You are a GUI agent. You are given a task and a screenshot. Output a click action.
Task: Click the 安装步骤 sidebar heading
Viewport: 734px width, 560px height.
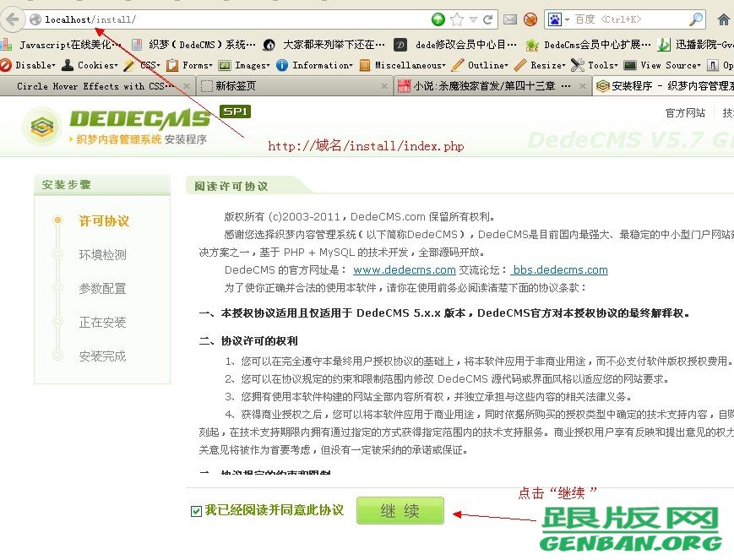pyautogui.click(x=66, y=184)
